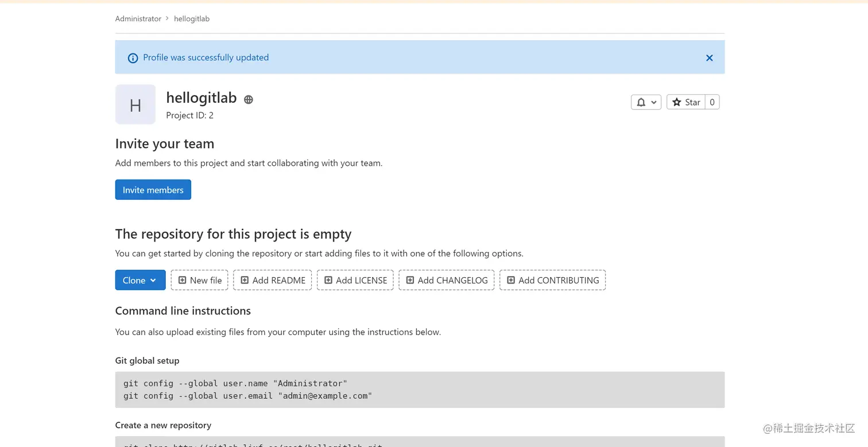This screenshot has width=868, height=447.
Task: Click the git config user.email line
Action: [x=248, y=396]
